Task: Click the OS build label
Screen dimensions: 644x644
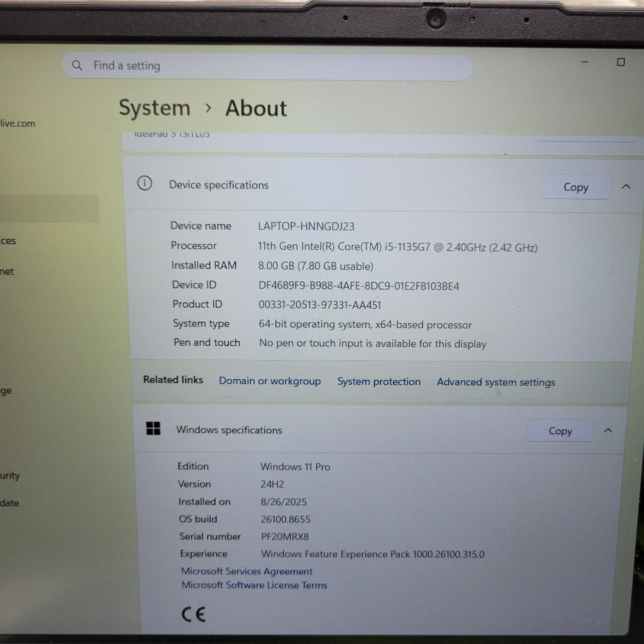Action: click(x=198, y=519)
